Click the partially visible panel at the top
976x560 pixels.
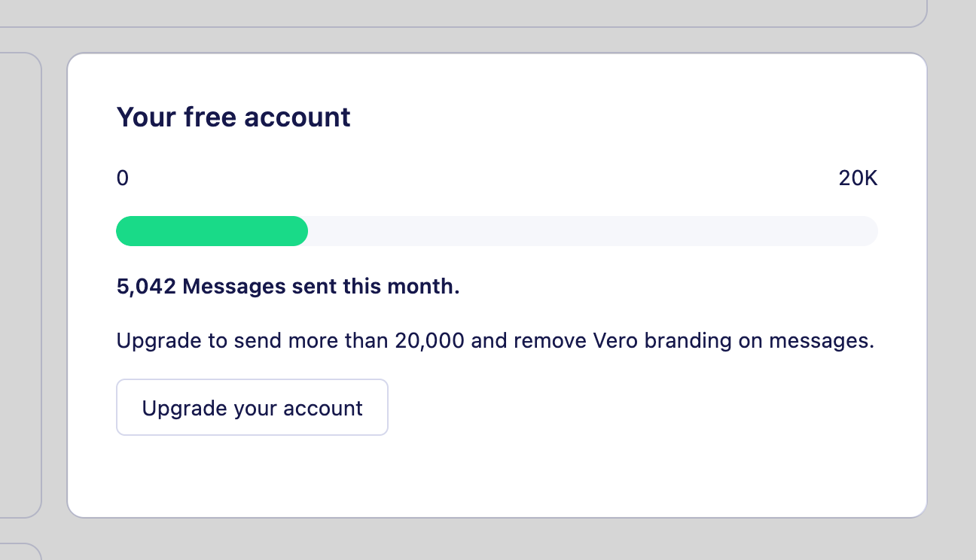pos(452,11)
